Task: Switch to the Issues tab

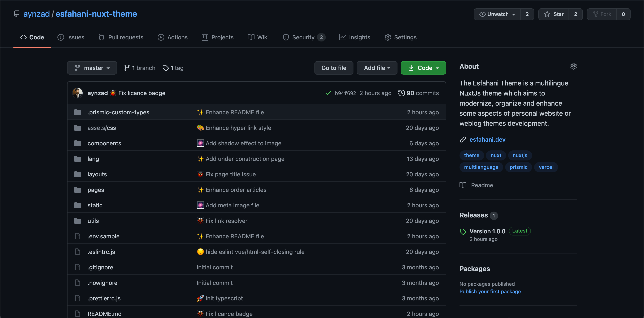Action: (x=71, y=37)
